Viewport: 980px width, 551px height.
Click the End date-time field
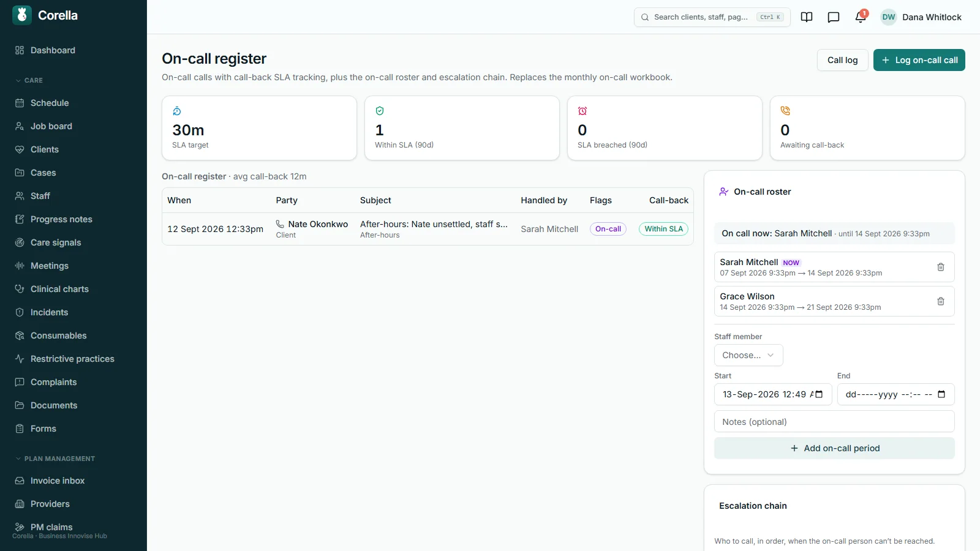pos(895,394)
